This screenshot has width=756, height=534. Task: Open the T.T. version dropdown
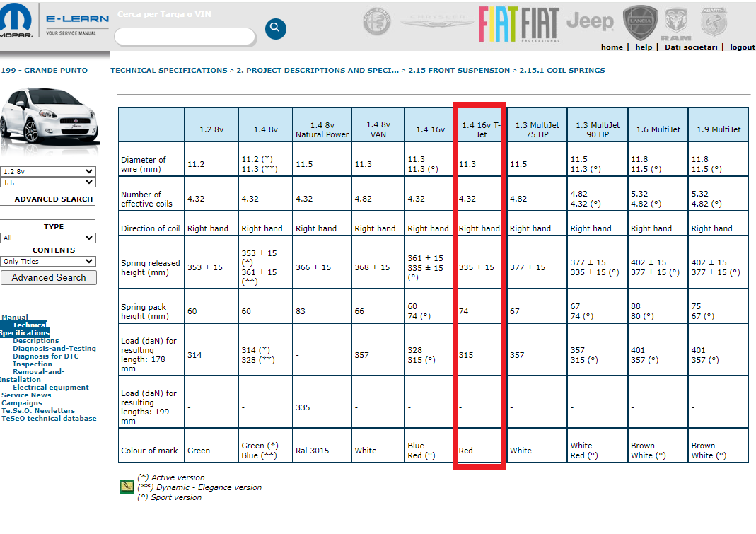pos(47,182)
